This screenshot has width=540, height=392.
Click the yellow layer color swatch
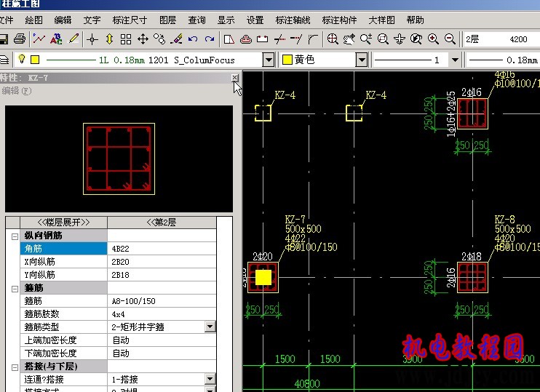[x=35, y=60]
